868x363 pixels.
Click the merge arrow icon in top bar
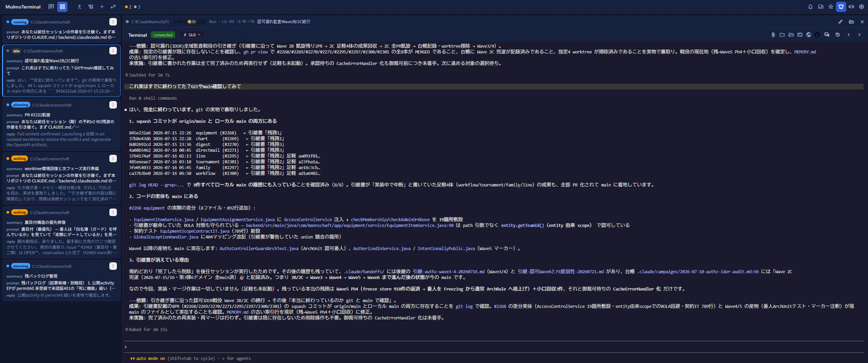tap(79, 7)
